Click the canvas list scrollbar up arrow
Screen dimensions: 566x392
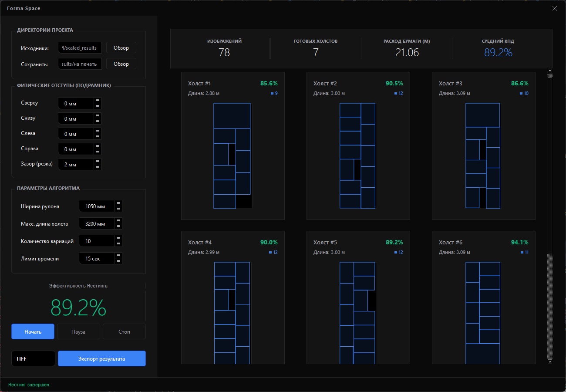550,71
